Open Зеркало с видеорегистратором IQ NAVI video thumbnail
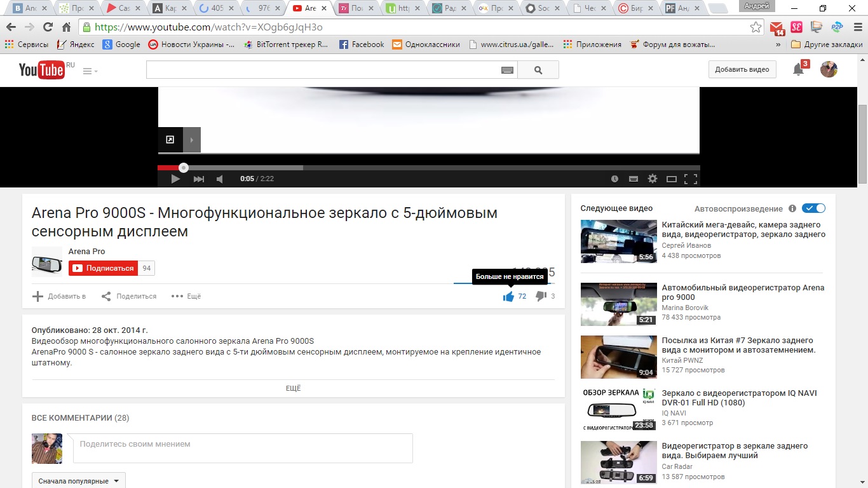Viewport: 868px width, 488px height. point(619,410)
